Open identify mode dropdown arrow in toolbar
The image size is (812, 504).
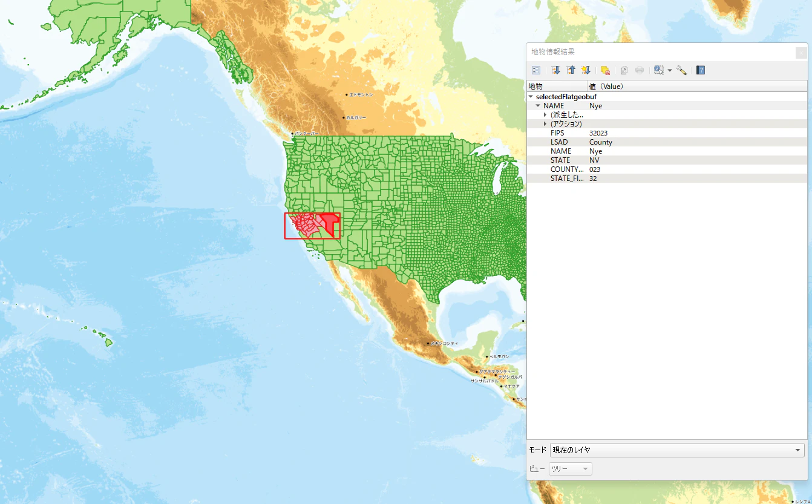tap(670, 71)
